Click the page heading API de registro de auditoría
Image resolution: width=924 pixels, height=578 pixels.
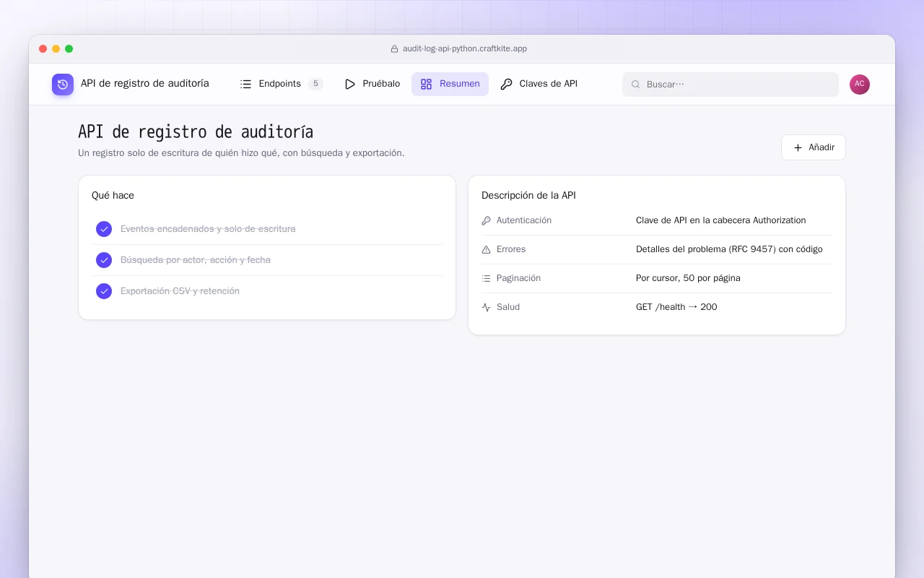(x=196, y=132)
